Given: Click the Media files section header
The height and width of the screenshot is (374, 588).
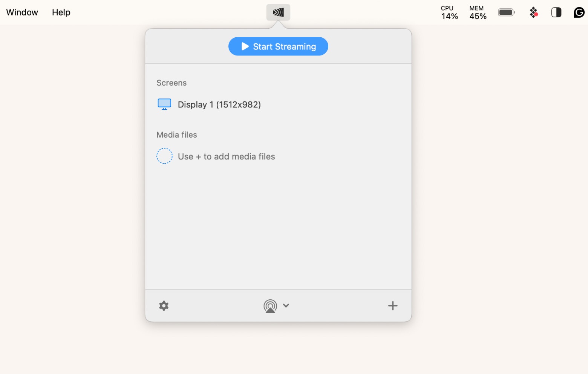Looking at the screenshot, I should point(177,135).
